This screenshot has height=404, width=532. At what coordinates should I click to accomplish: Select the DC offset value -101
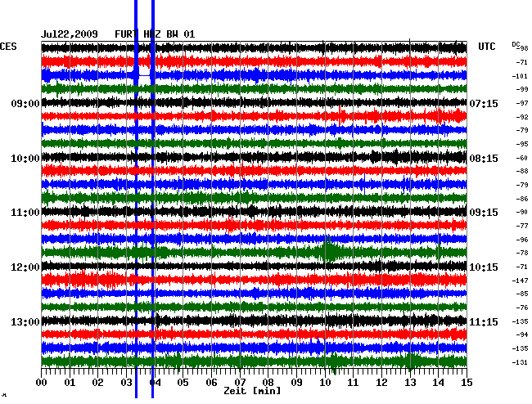[x=520, y=76]
